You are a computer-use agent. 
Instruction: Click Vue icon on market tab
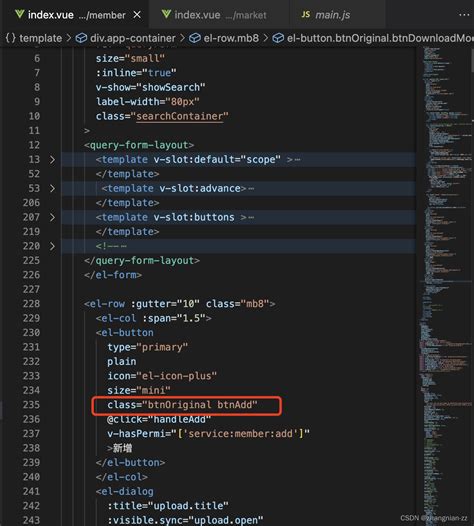point(166,14)
